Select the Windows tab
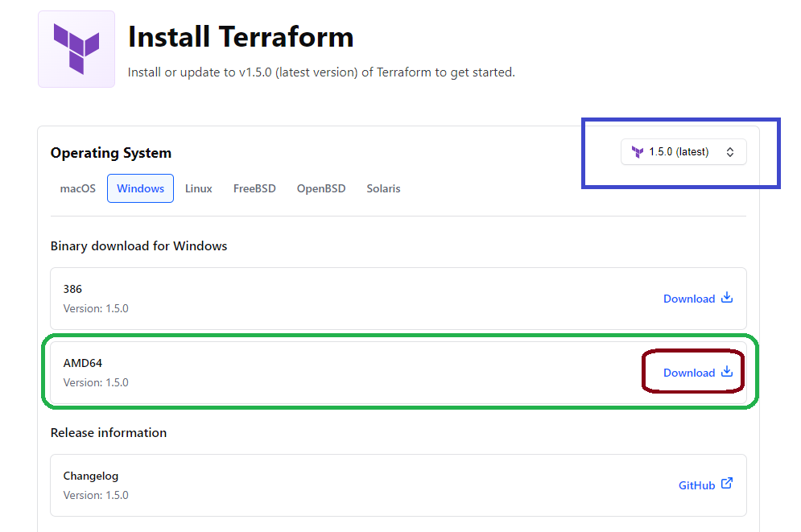This screenshot has height=532, width=801. point(141,188)
